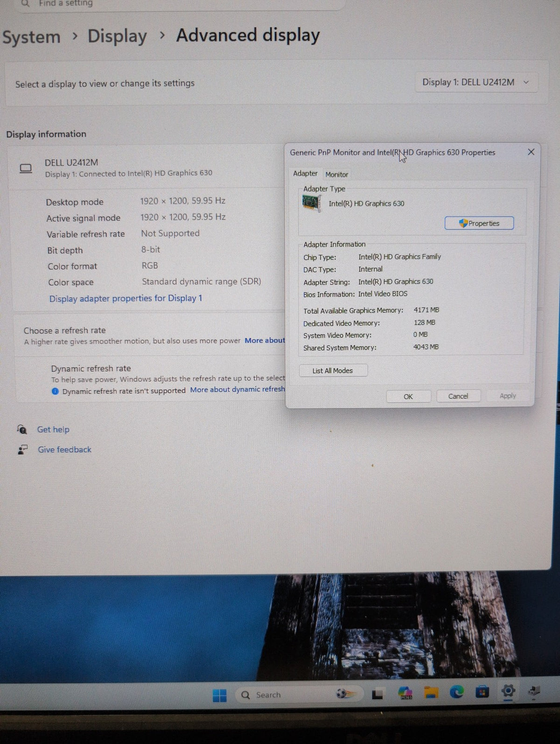This screenshot has width=560, height=744.
Task: Open the Give feedback link
Action: pyautogui.click(x=64, y=449)
